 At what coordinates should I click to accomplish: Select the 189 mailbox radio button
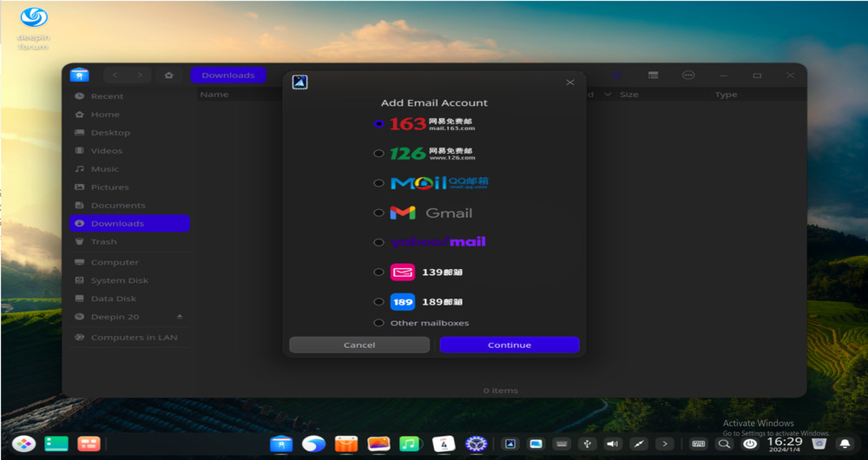coord(378,302)
